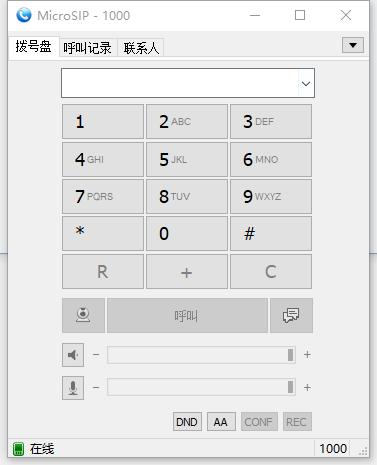Decrease microphone level with minus sign

click(x=96, y=387)
